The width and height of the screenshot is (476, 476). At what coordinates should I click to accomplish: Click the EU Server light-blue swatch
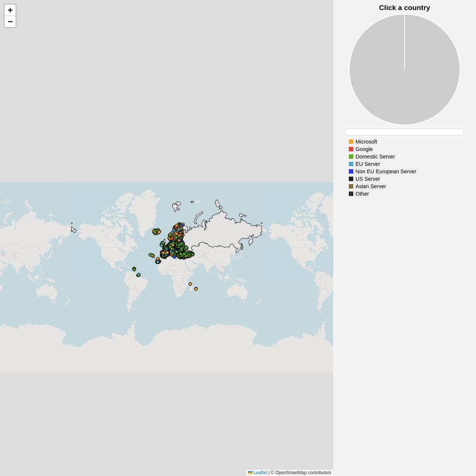point(351,164)
